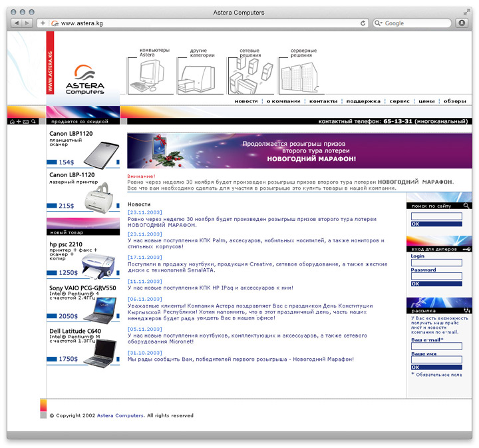
Task: Click the Canon LBP1120 scanner image
Action: (x=101, y=155)
